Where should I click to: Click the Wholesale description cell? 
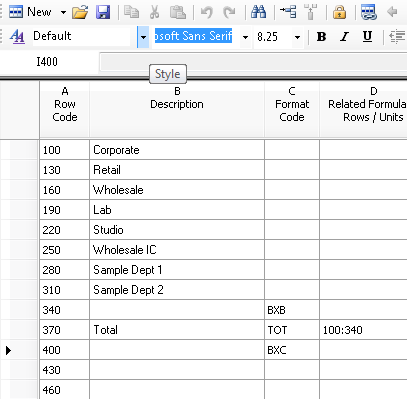coord(177,190)
